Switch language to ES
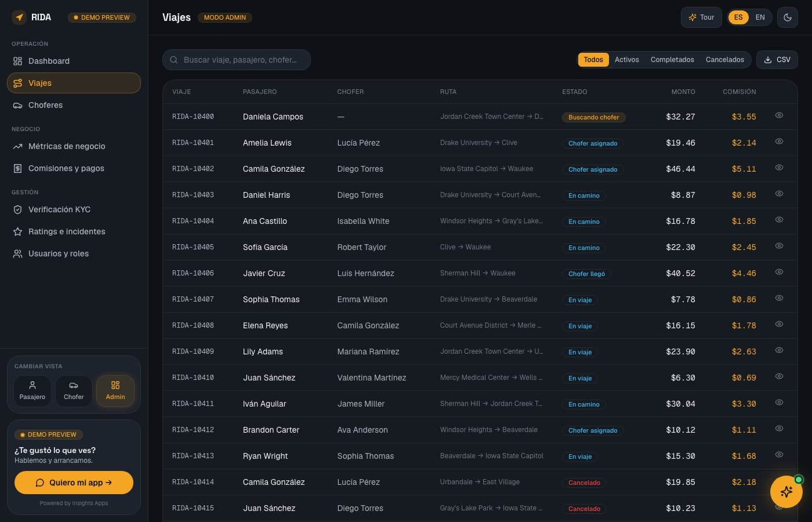Image resolution: width=812 pixels, height=522 pixels. point(738,17)
